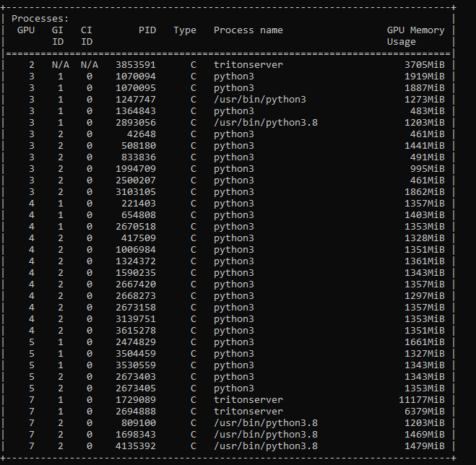
Task: Click the 'Usage' header text
Action: (402, 42)
